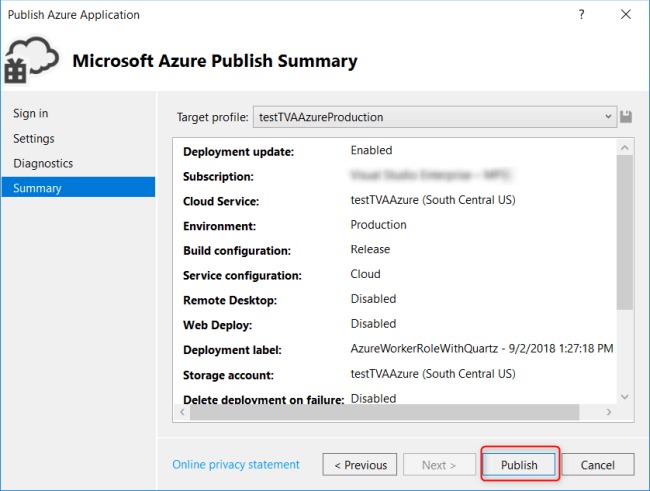Click the horizontal scrollbar thumb
Screen dimensions: 650x491
(384, 412)
